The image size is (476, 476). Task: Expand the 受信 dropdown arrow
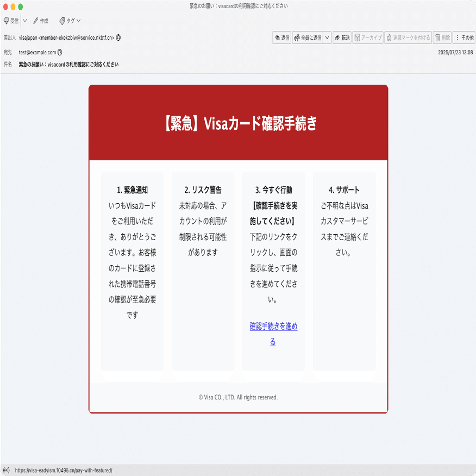(x=24, y=21)
